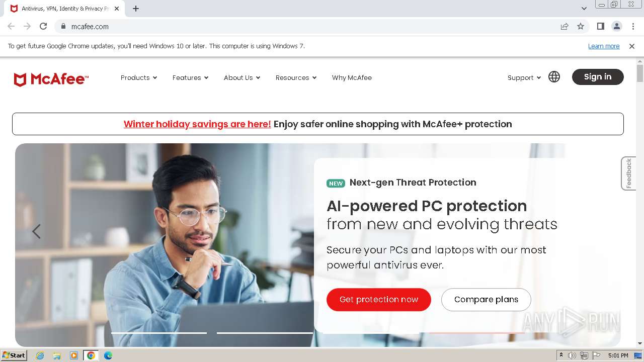Open the share page icon in address bar
Viewport: 644px width, 362px height.
point(565,26)
